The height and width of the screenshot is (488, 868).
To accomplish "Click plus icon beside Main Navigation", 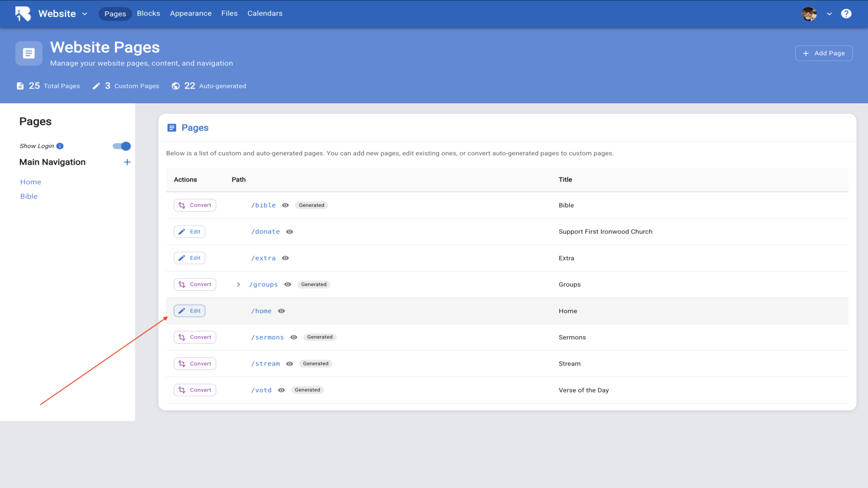I will pyautogui.click(x=127, y=162).
